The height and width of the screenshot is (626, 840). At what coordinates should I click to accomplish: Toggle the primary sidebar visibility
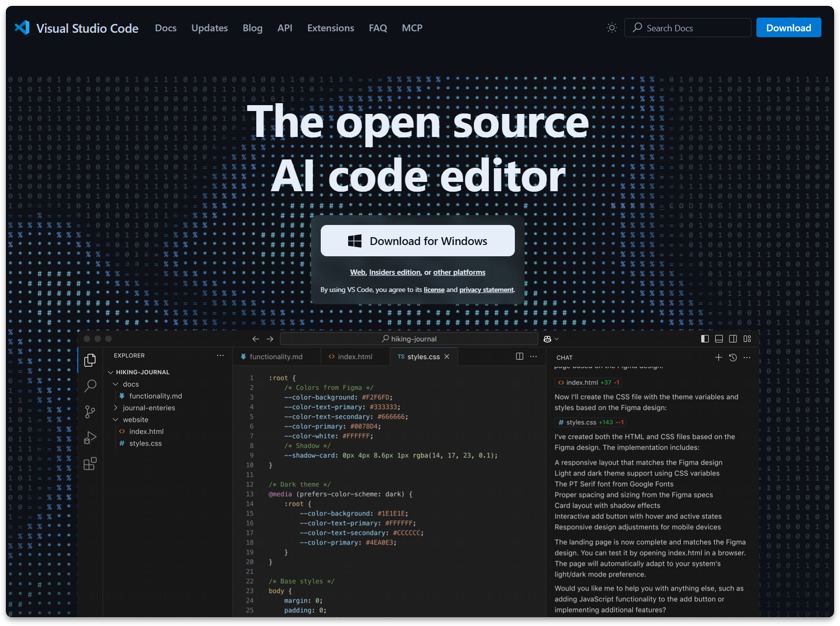click(x=704, y=338)
